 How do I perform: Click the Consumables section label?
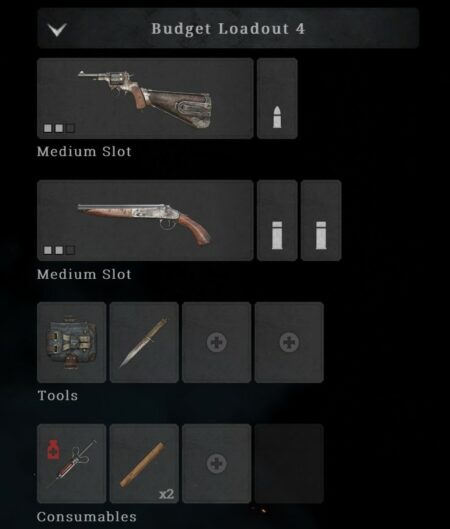[x=87, y=517]
